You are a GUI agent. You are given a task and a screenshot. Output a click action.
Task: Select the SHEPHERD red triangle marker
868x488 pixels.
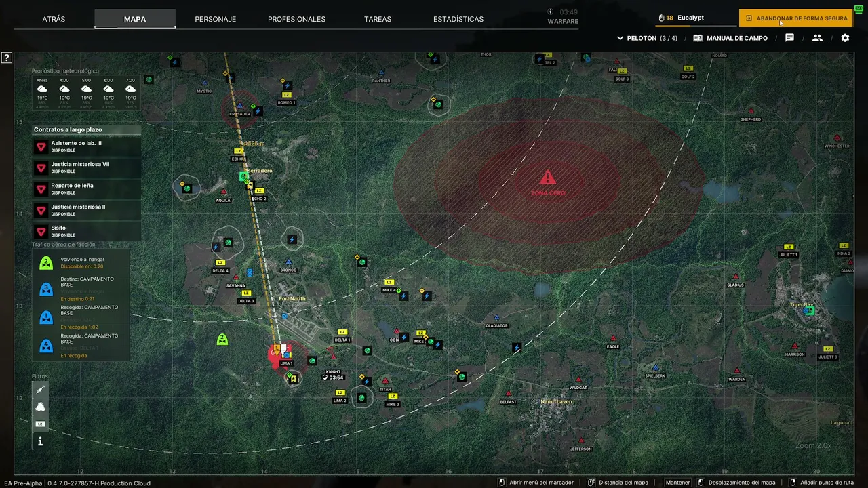tap(751, 110)
